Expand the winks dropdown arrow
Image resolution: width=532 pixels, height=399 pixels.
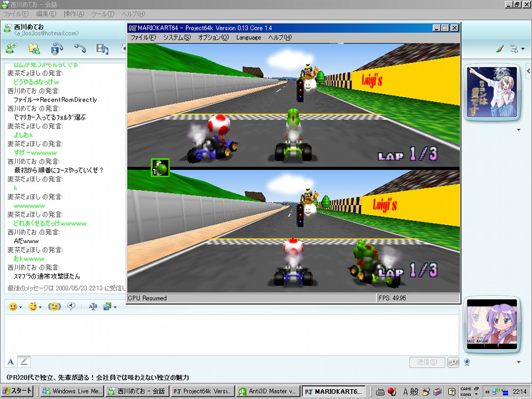tap(40, 308)
